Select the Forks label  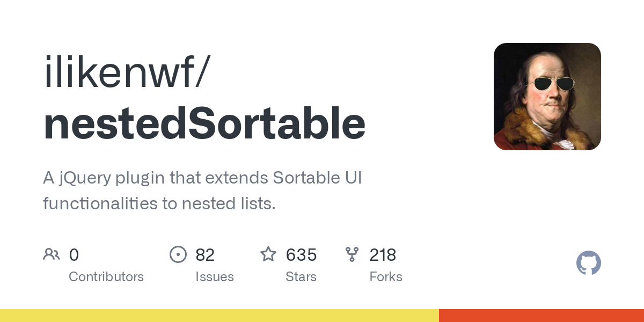(x=386, y=277)
